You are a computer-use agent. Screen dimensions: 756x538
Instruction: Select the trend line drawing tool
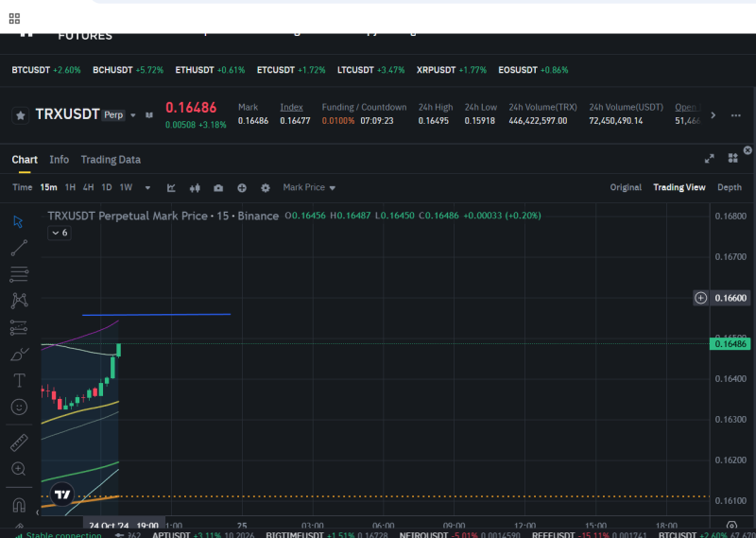click(19, 248)
